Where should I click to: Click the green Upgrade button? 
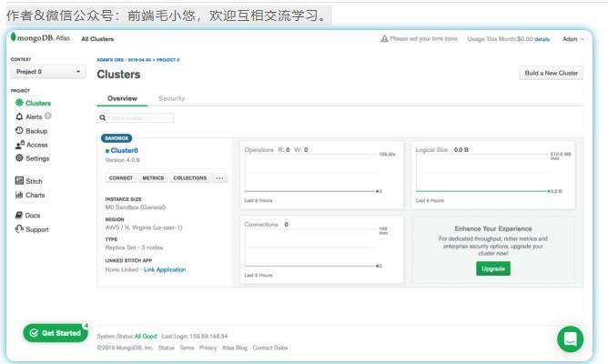[x=493, y=268]
